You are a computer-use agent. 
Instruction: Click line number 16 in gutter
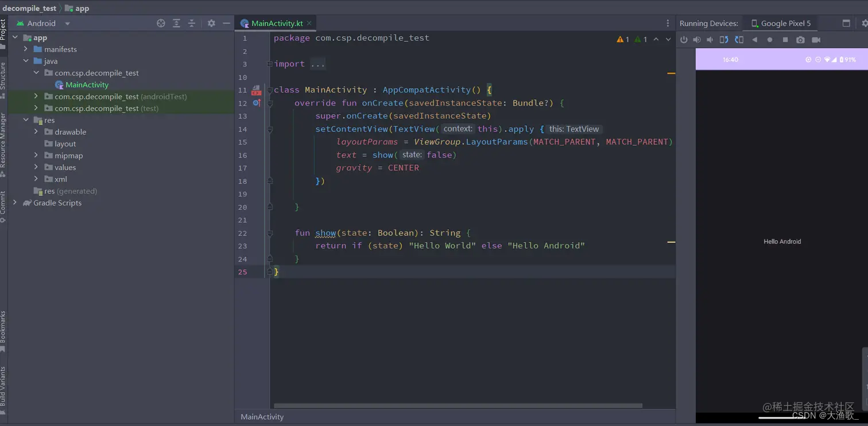[242, 155]
